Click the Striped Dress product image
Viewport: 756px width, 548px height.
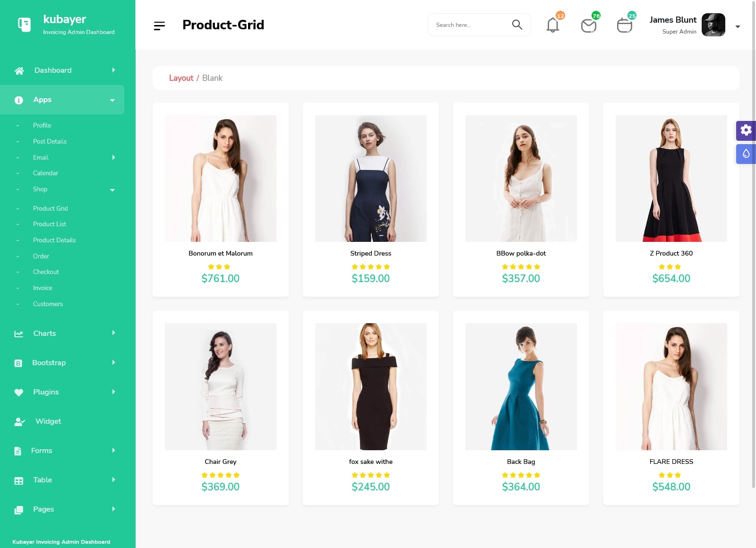pos(371,179)
